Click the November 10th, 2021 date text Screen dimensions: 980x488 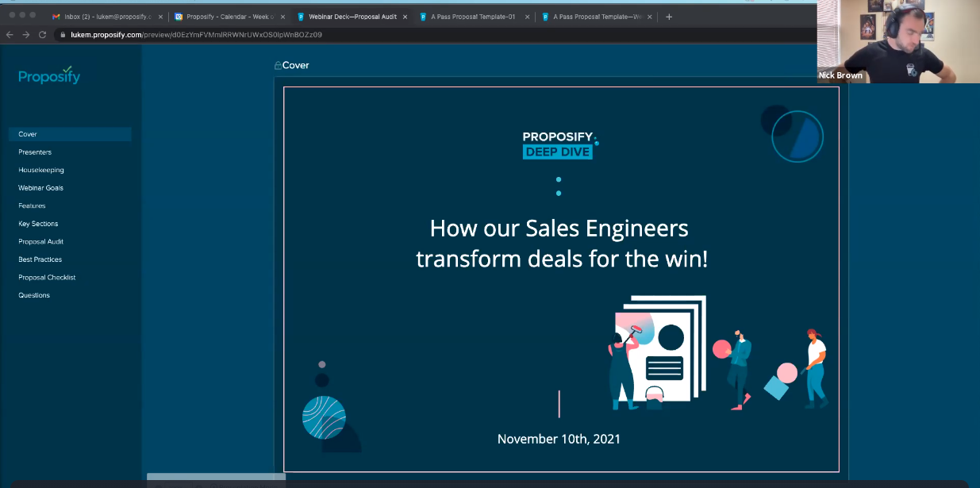click(559, 439)
